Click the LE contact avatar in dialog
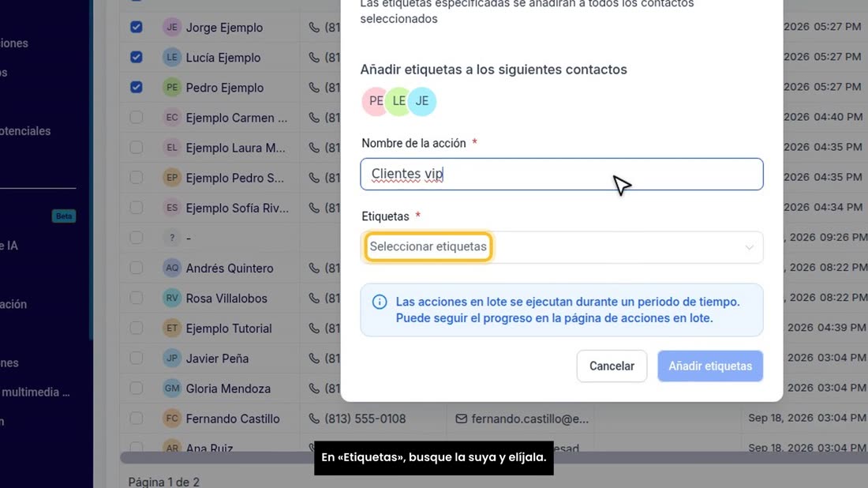This screenshot has height=488, width=868. (398, 101)
